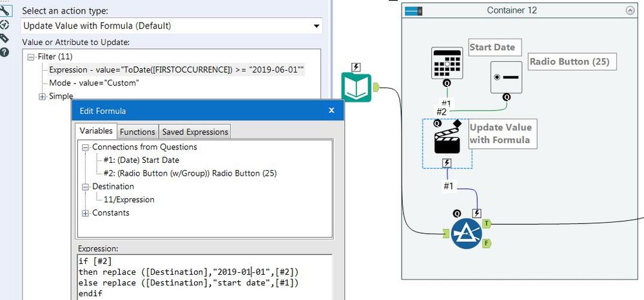Select the #2 Radio Button (25) variable
Image resolution: width=644 pixels, height=300 pixels.
click(x=190, y=173)
